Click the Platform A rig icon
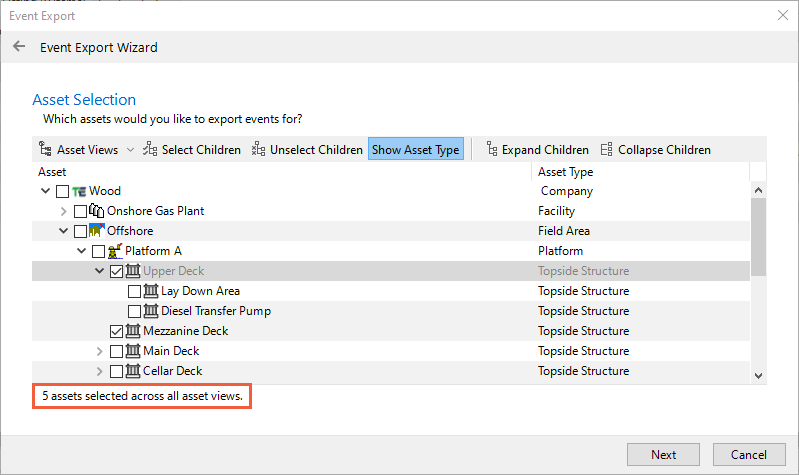The width and height of the screenshot is (799, 475). point(115,251)
